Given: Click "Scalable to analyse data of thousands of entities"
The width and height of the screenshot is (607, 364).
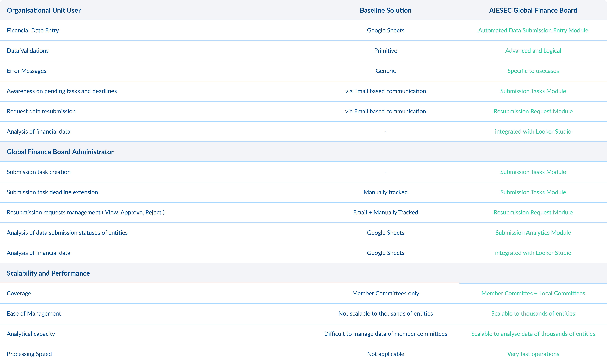Looking at the screenshot, I should (533, 334).
